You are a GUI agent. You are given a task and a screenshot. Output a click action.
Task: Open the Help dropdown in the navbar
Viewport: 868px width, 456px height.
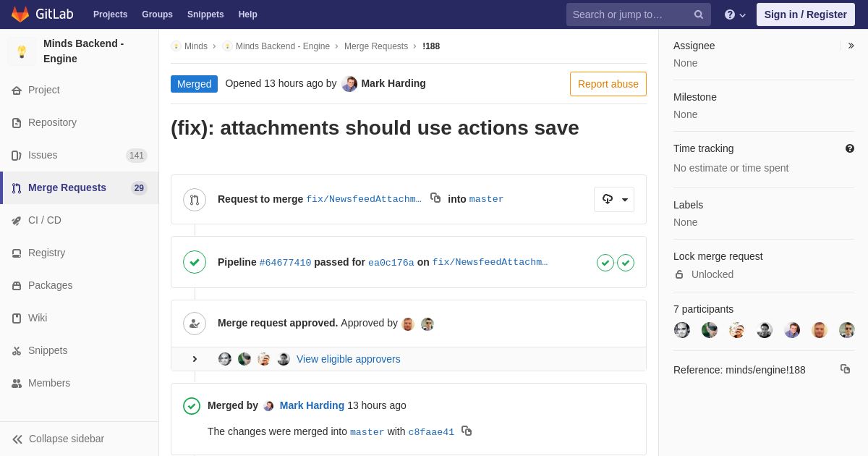(735, 14)
